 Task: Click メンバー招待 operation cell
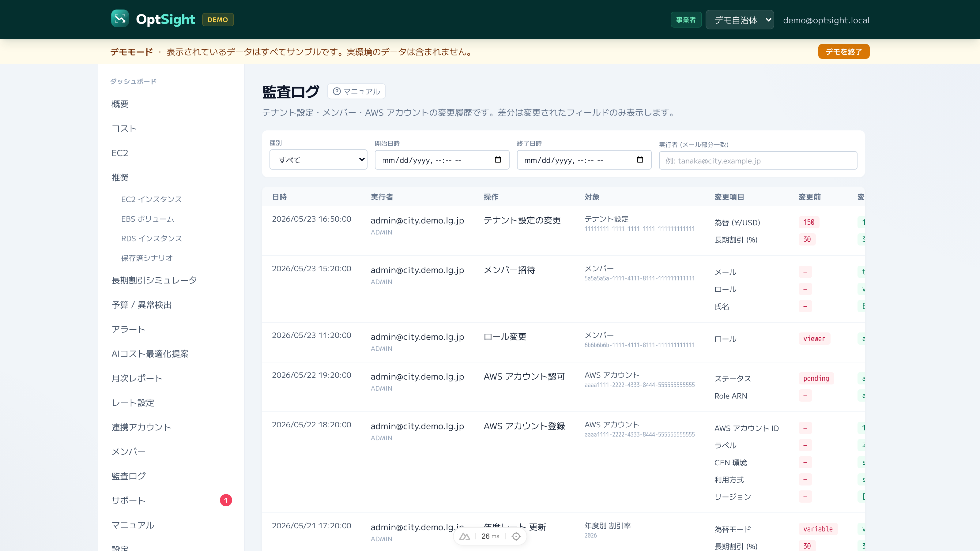pyautogui.click(x=509, y=270)
